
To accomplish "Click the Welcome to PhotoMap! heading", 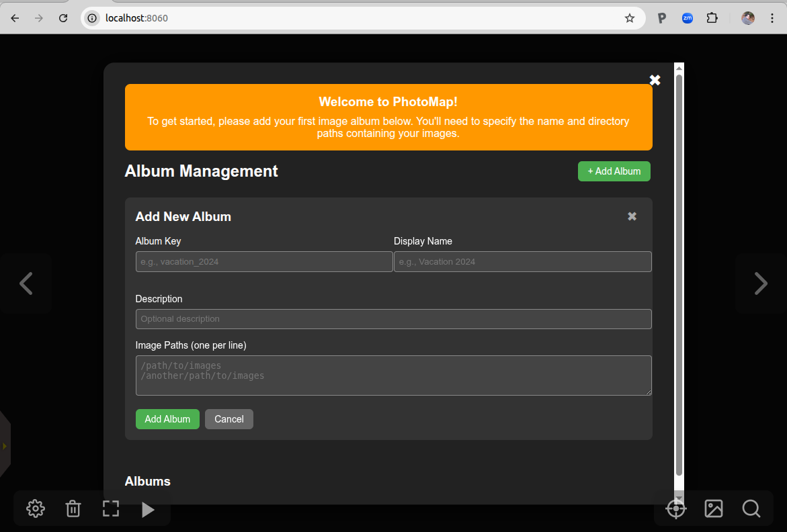I will [x=388, y=102].
